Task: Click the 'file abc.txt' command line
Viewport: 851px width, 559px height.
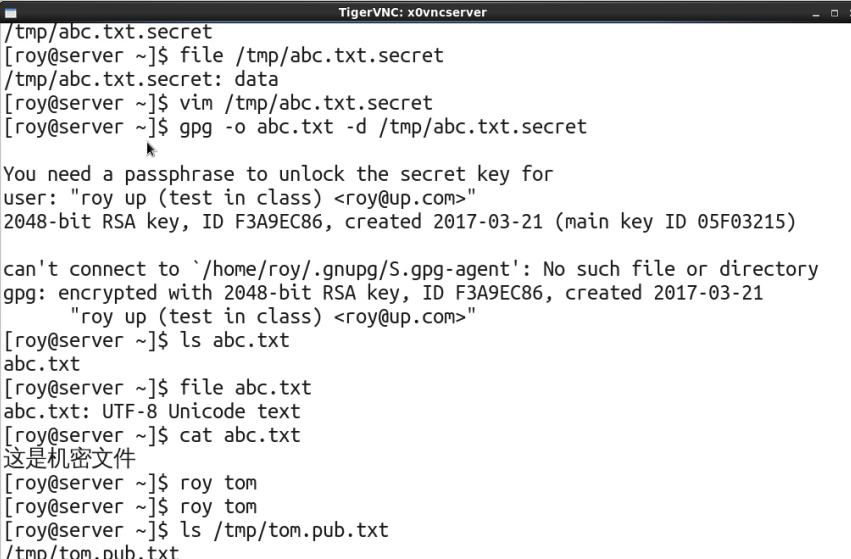Action: tap(157, 388)
